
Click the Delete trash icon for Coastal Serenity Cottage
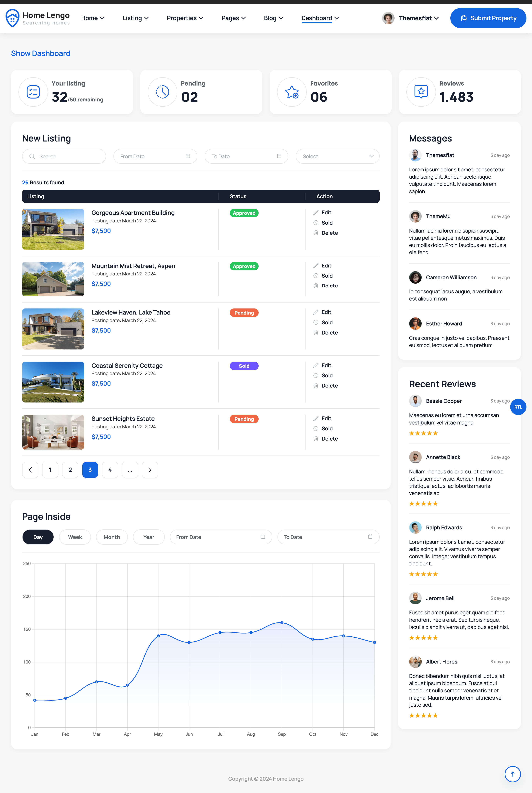click(316, 386)
